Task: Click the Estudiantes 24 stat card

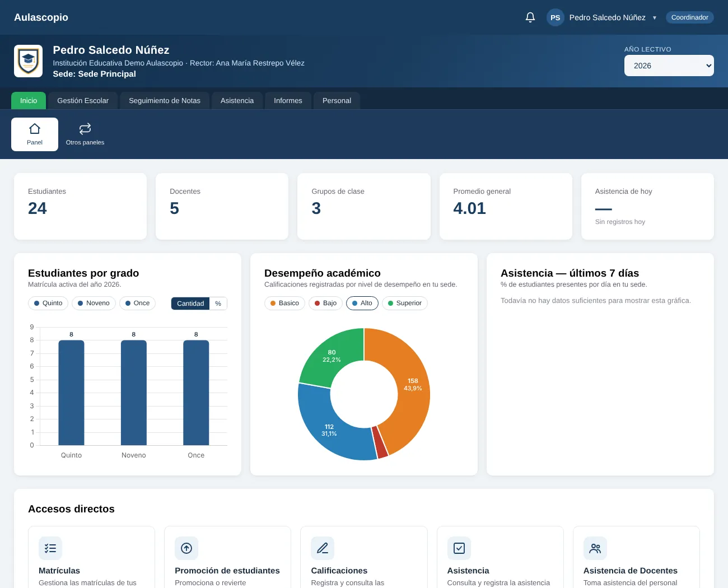Action: (x=80, y=206)
